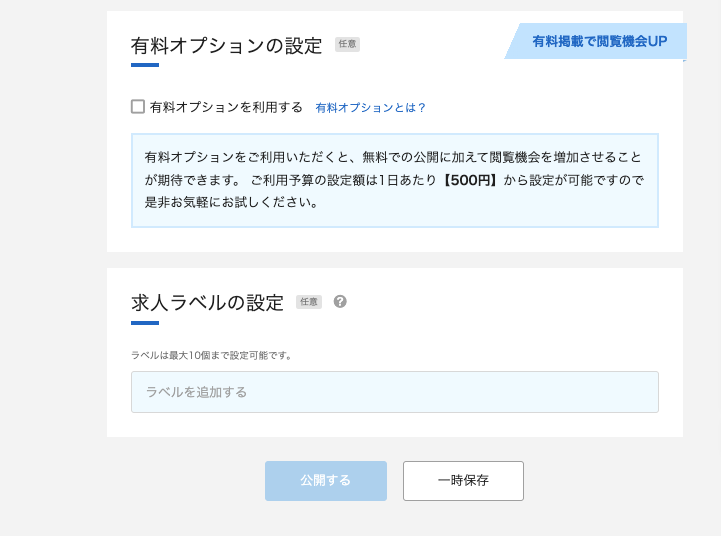Enable the 有料オプションを利用する checkbox
The width and height of the screenshot is (721, 536).
tap(138, 107)
